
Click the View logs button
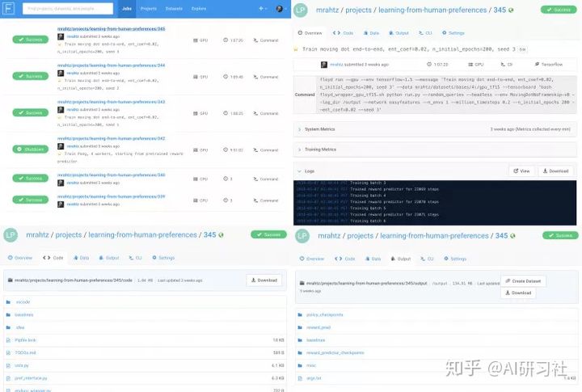521,171
